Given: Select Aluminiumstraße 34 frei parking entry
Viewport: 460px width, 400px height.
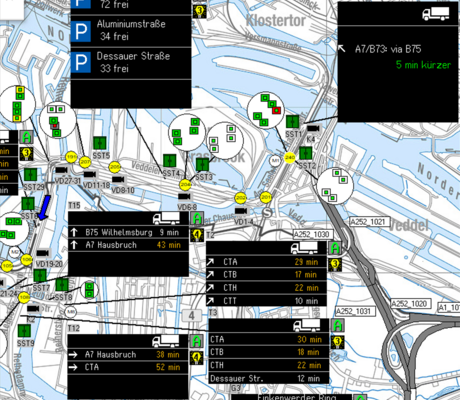Looking at the screenshot, I should tap(131, 31).
